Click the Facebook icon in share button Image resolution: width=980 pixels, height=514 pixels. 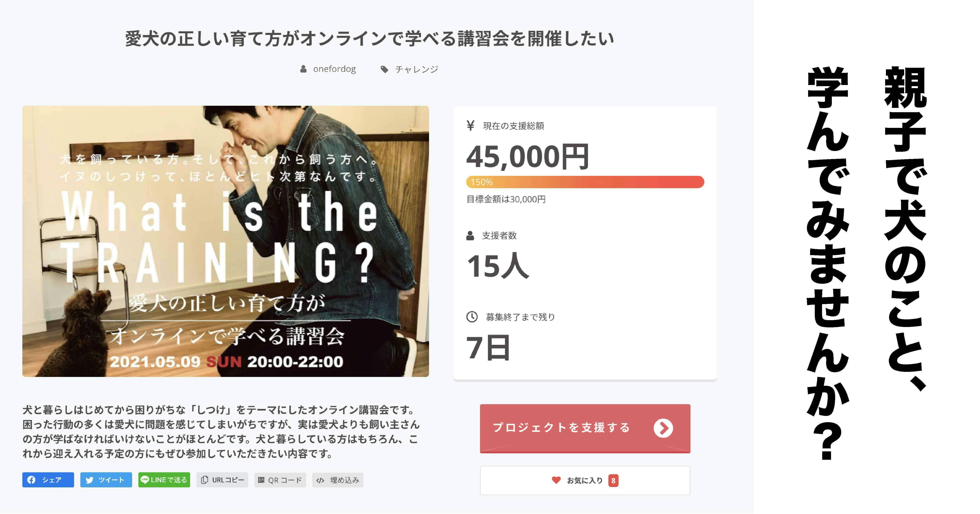click(32, 480)
